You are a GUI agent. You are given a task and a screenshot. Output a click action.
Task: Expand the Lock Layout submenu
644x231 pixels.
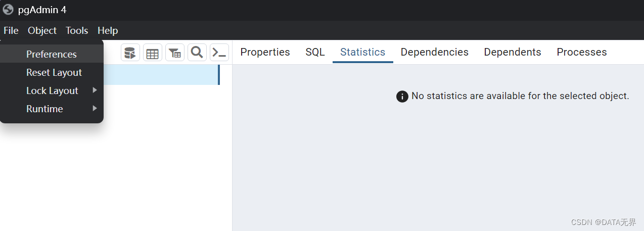(x=53, y=90)
